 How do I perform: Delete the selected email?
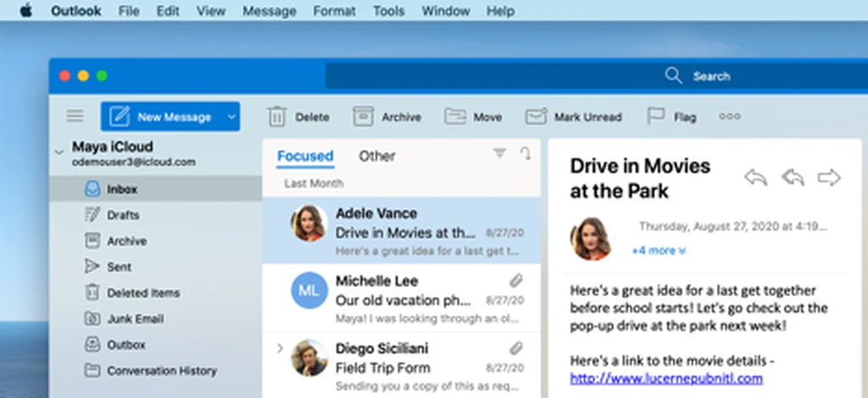(298, 117)
